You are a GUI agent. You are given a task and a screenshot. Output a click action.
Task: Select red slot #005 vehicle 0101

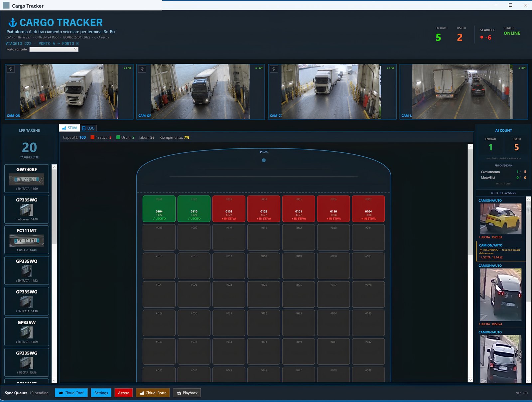(299, 209)
